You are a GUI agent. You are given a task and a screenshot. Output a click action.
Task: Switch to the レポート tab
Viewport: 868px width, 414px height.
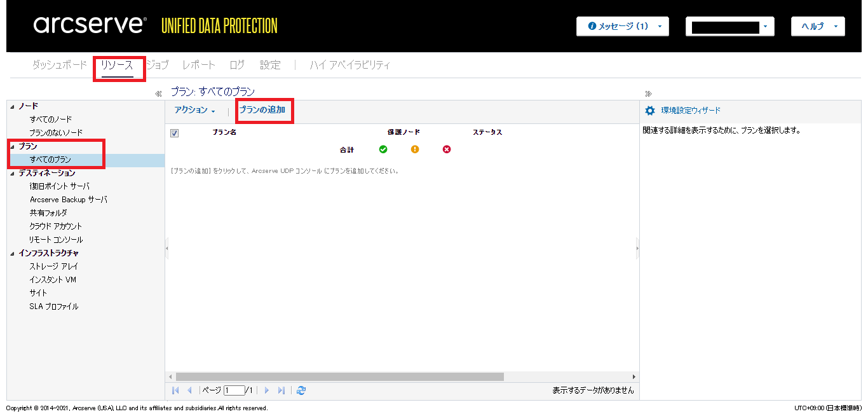point(199,65)
